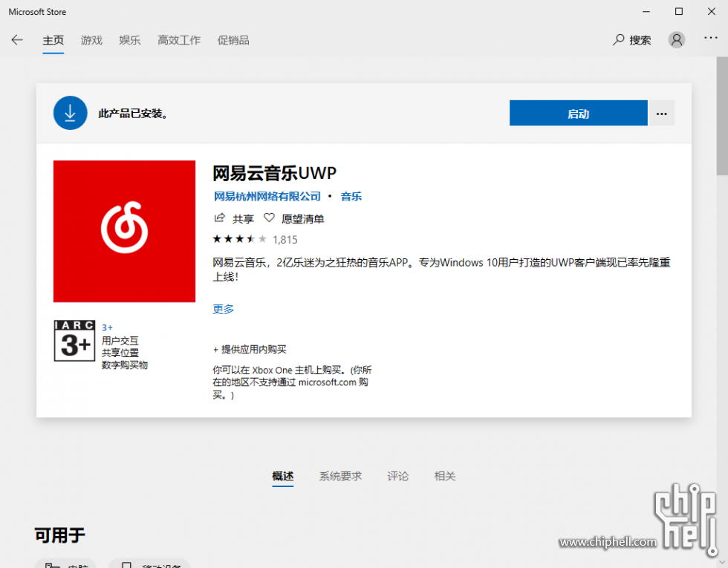
Task: Click the IARC 3+ rating badge
Action: click(75, 341)
